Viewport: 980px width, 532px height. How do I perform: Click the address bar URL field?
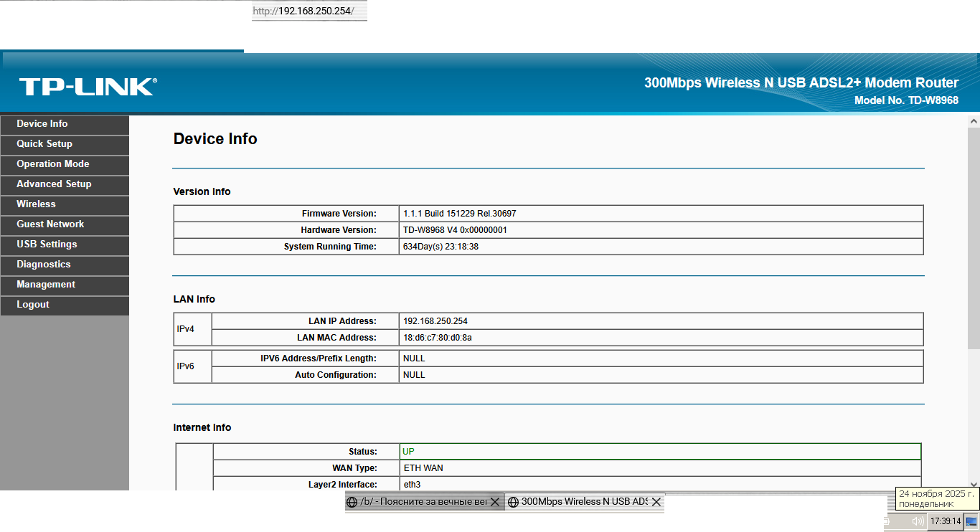click(309, 11)
